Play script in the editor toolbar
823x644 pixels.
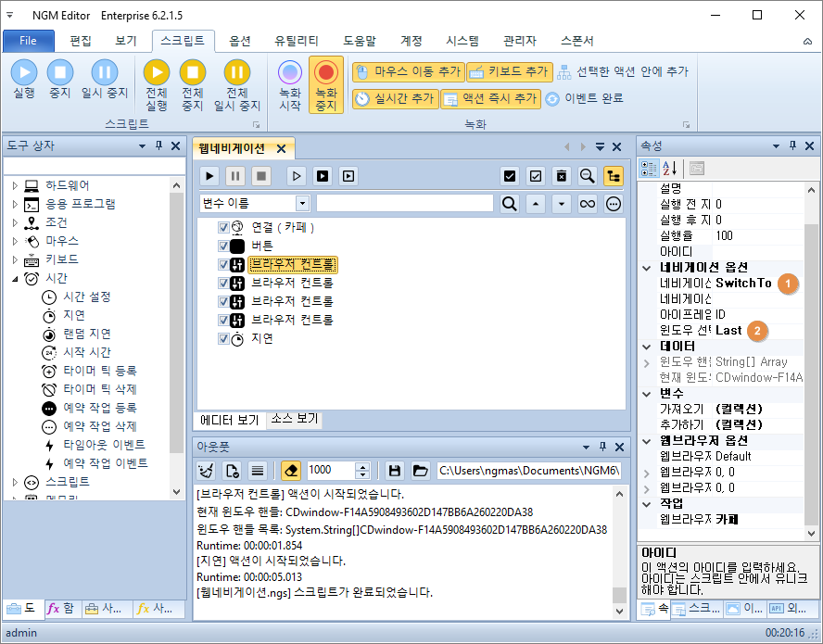pyautogui.click(x=209, y=176)
